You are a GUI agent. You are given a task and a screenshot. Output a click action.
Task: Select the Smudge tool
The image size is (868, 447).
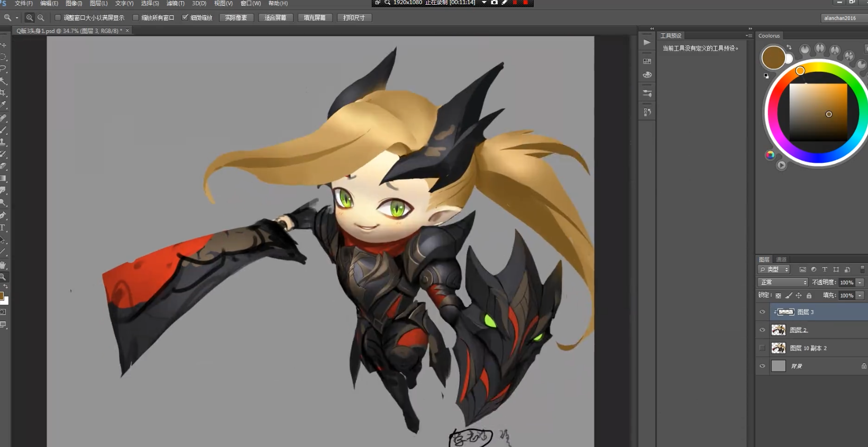coord(3,191)
